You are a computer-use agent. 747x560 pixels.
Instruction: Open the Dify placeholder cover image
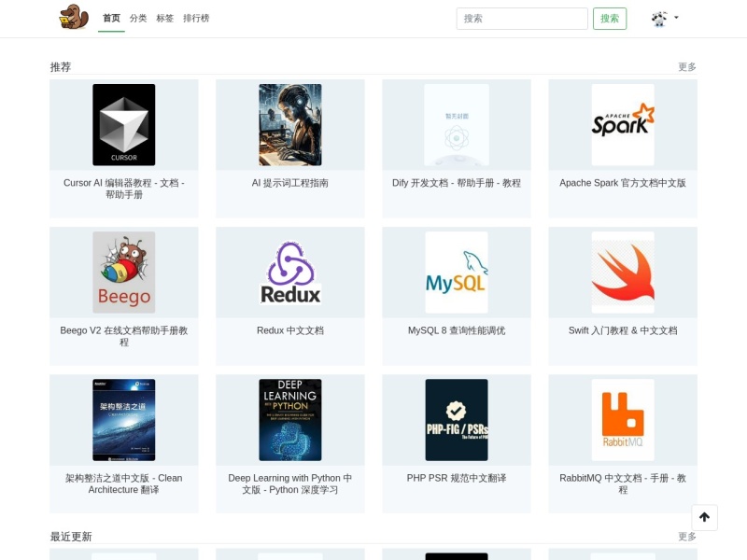pyautogui.click(x=457, y=125)
